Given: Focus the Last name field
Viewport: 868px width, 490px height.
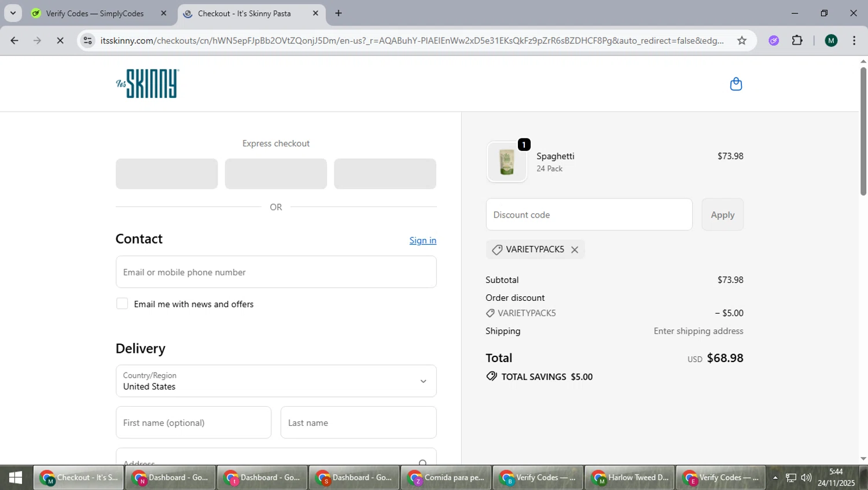Looking at the screenshot, I should point(359,422).
